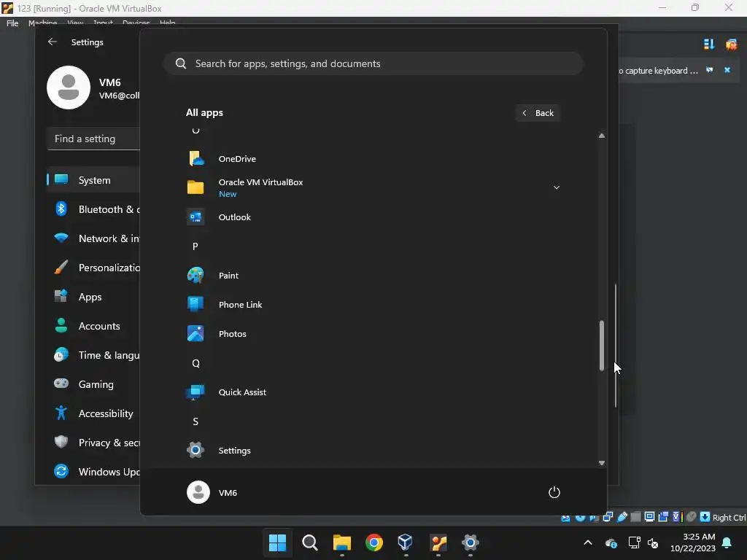747x560 pixels.
Task: Open the power options button
Action: click(554, 492)
